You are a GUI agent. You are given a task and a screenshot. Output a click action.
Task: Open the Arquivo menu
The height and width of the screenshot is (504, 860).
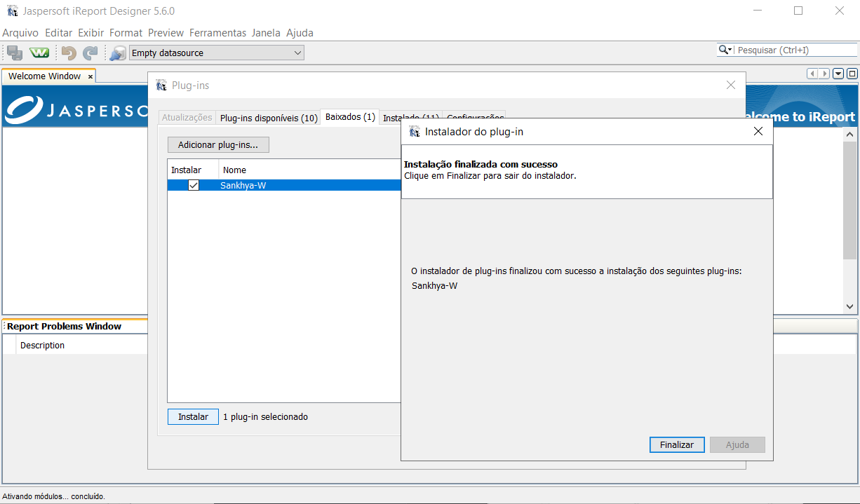tap(20, 33)
